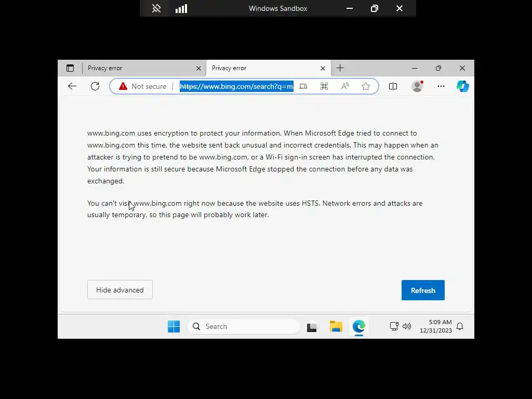Open a new tab with the plus button

(340, 68)
